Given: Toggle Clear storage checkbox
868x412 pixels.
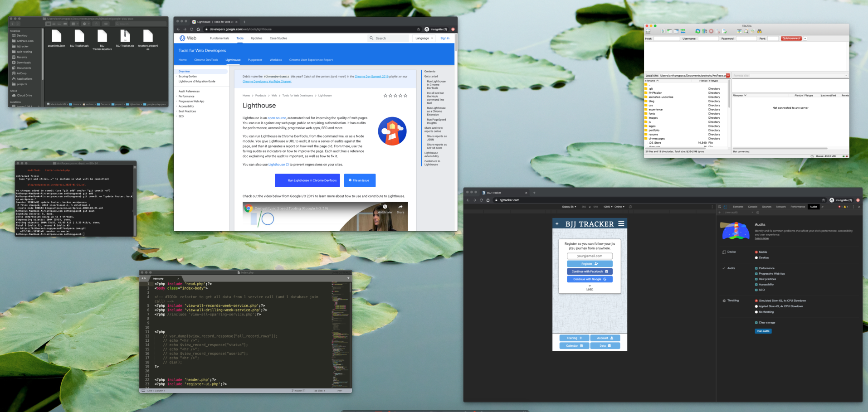Looking at the screenshot, I should coord(756,323).
